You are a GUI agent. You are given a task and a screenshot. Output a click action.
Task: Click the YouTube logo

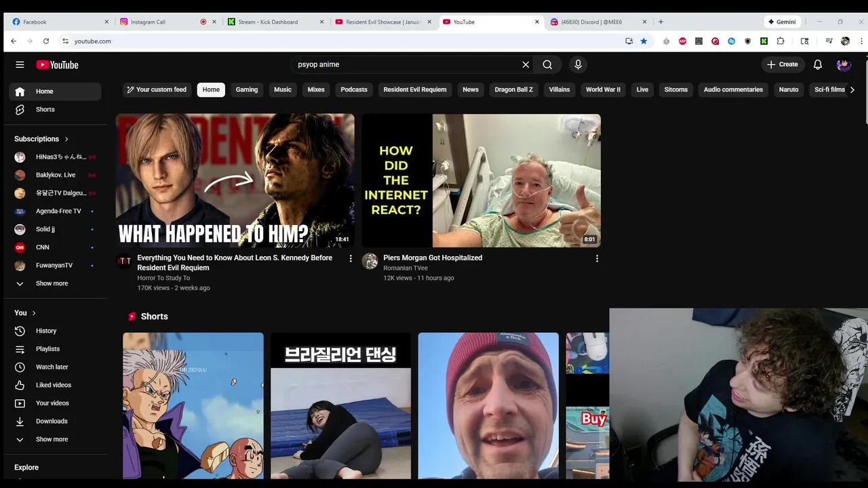coord(58,64)
